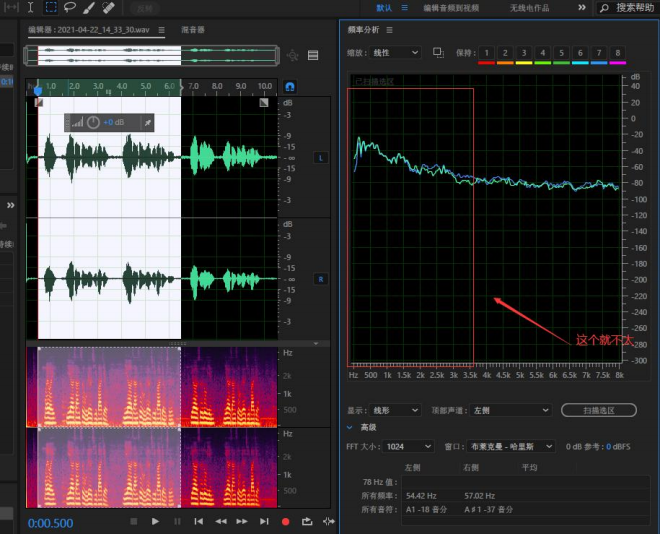Click the Fast Forward button
660x534 pixels.
[242, 521]
